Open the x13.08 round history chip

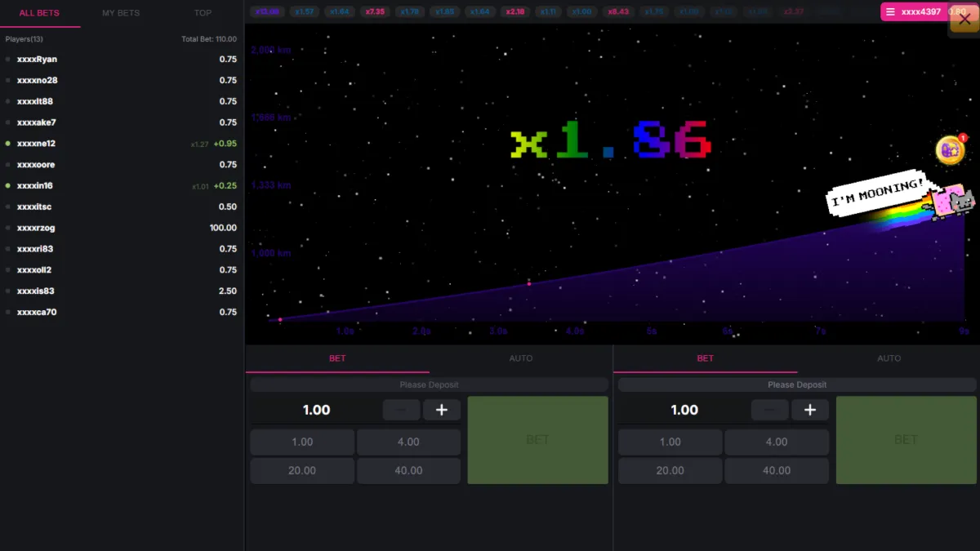tap(268, 11)
